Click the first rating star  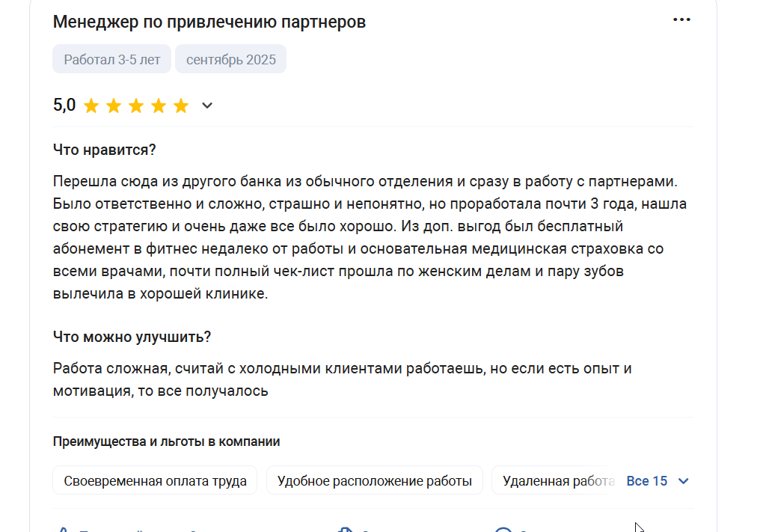91,106
